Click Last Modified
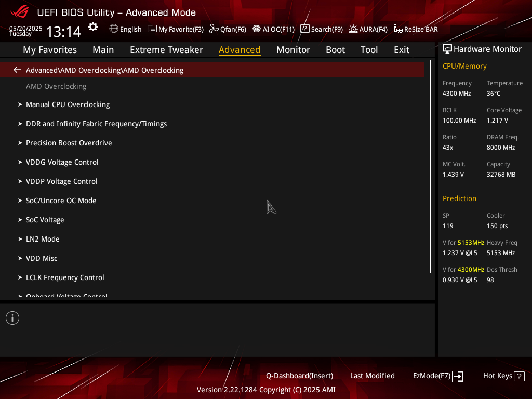Viewport: 532px width, 399px height. pyautogui.click(x=372, y=376)
